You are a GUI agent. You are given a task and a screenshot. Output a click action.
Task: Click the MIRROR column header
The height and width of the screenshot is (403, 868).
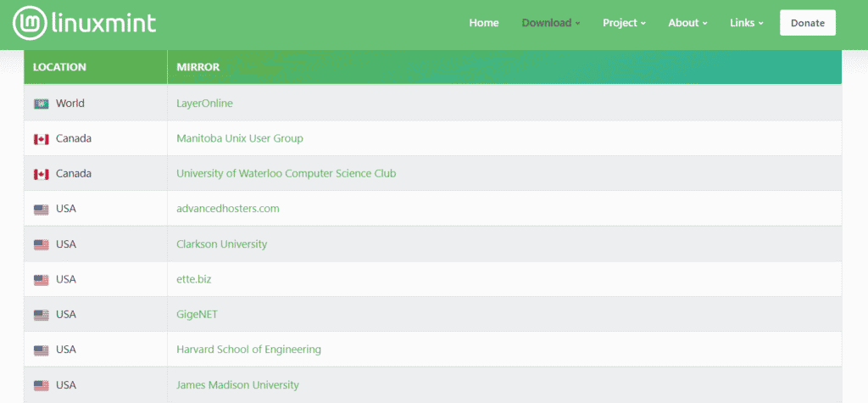click(x=198, y=67)
